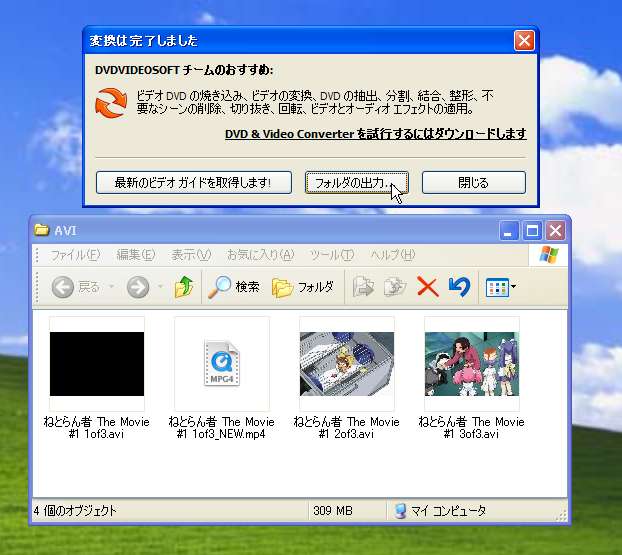Image resolution: width=622 pixels, height=555 pixels.
Task: Minimize the AVI explorer window
Action: tap(509, 230)
